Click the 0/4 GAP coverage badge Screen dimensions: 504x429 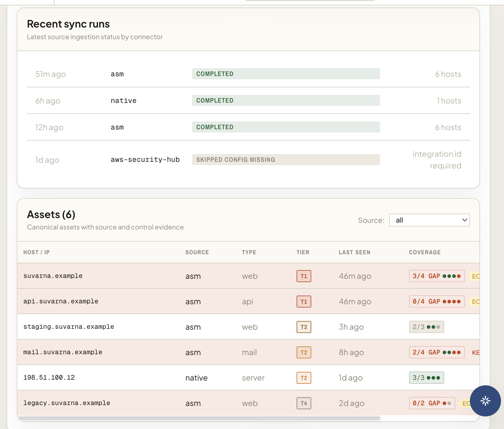tap(437, 301)
